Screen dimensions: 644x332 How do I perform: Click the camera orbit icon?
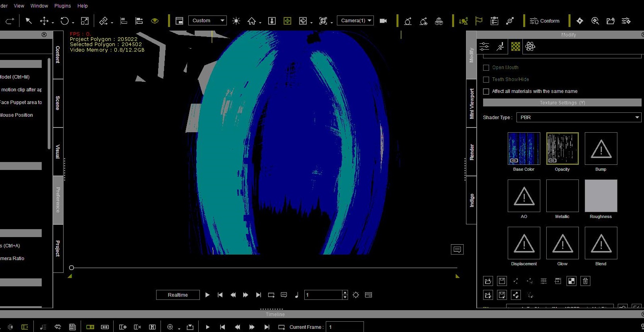303,21
